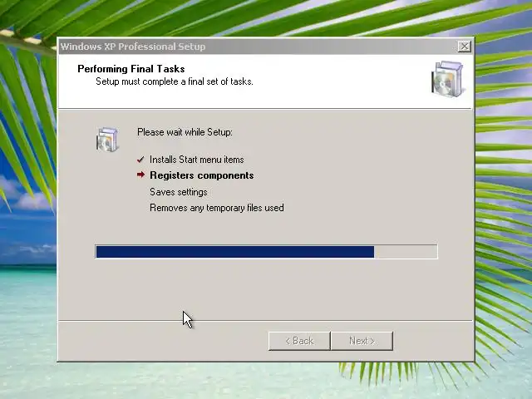Viewport: 532px width, 399px height.
Task: Click the red checkmark next to Installs Start menu items
Action: (140, 160)
